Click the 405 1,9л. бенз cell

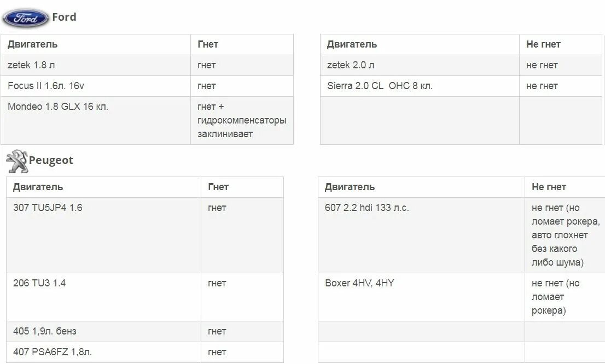(104, 331)
